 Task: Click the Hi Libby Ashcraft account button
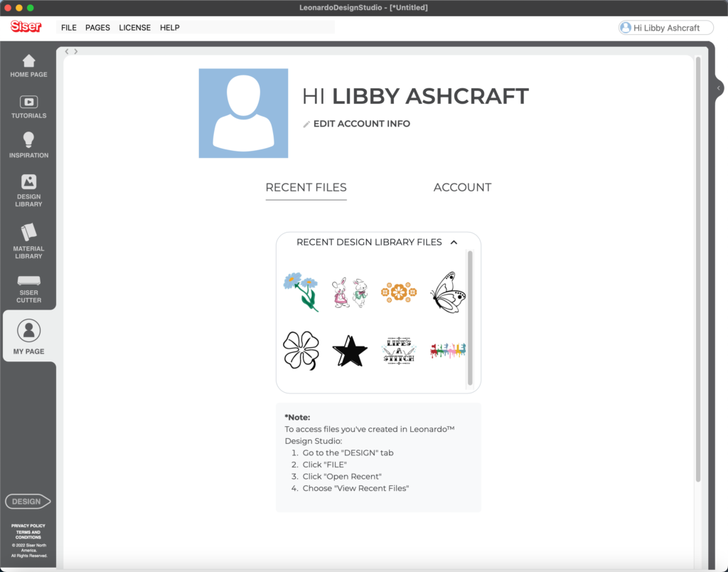click(665, 28)
